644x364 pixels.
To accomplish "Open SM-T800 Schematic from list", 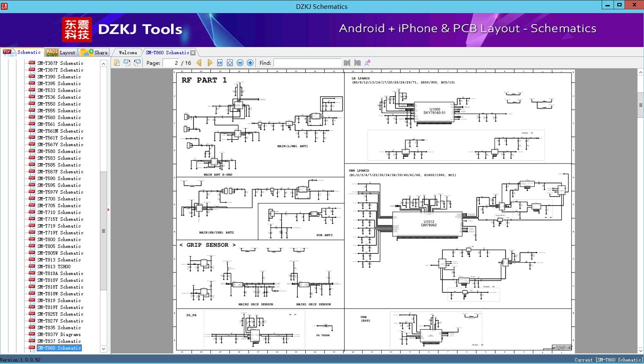I will 59,239.
